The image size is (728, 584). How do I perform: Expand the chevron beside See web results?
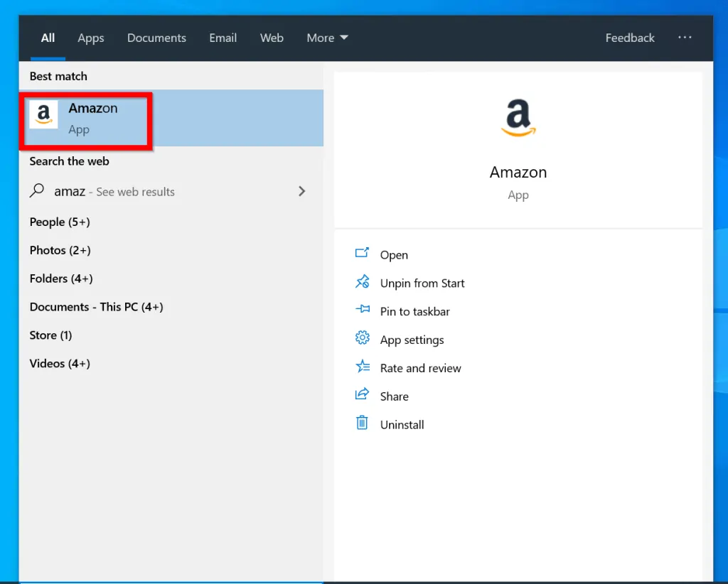coord(301,191)
